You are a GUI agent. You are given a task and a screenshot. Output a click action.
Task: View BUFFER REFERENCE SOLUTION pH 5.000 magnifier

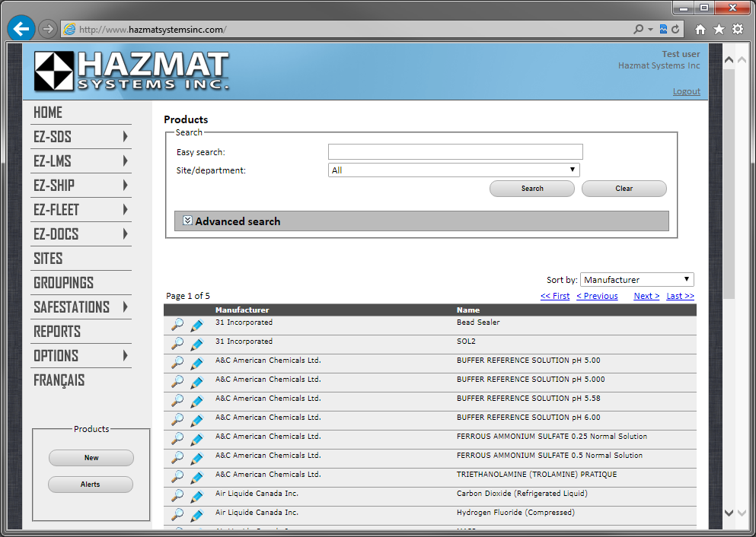[x=177, y=382]
